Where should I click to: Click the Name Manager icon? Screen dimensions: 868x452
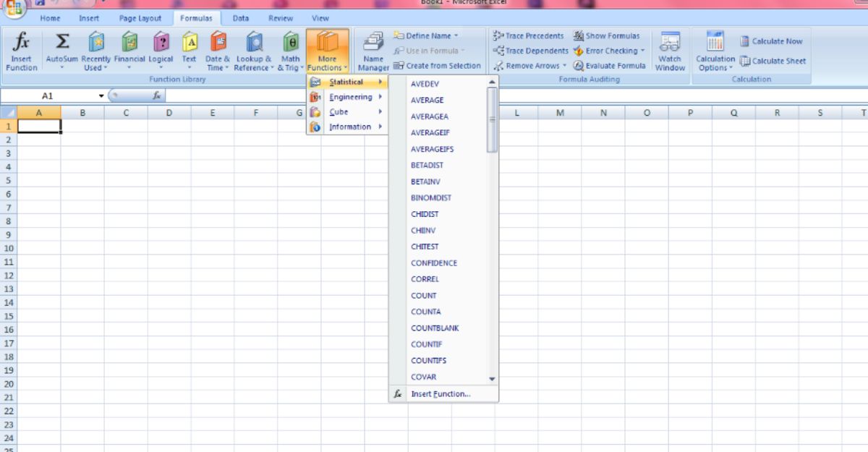click(373, 48)
